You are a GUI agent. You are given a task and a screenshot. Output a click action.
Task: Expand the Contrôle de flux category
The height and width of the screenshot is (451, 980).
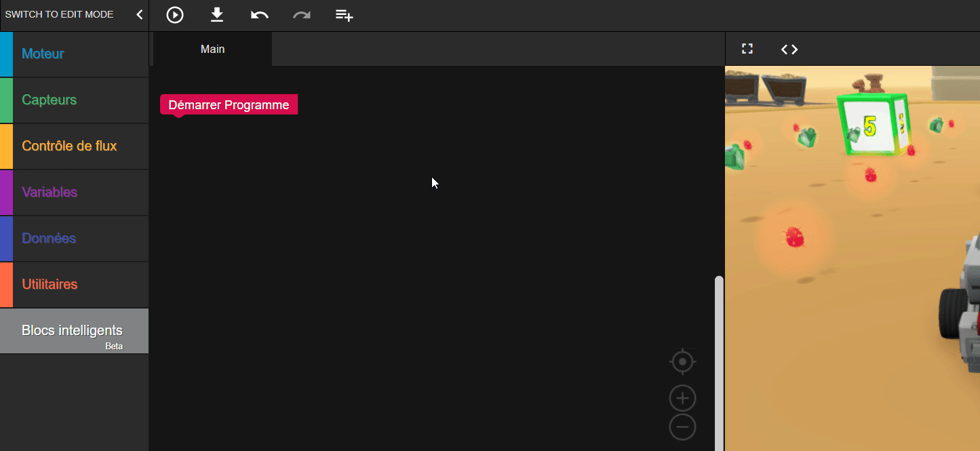click(x=69, y=146)
